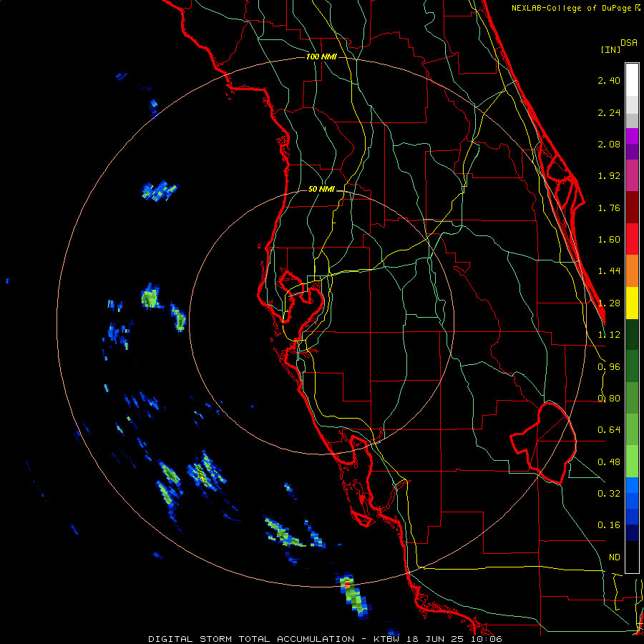The height and width of the screenshot is (644, 644).
Task: Click the white swatch at the legend top
Action: [x=632, y=79]
